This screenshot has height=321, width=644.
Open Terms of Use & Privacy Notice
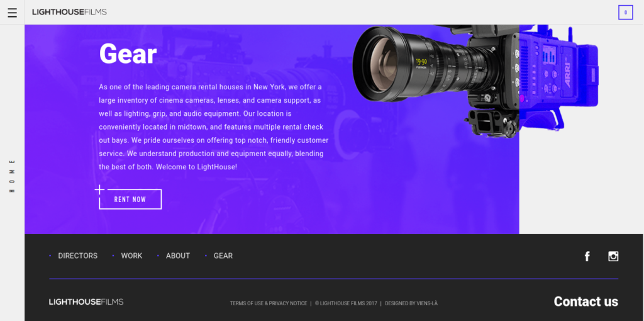point(269,303)
